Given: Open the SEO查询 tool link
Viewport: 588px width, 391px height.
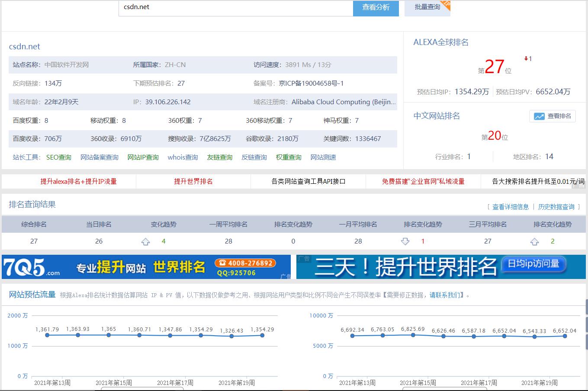Looking at the screenshot, I should (59, 157).
